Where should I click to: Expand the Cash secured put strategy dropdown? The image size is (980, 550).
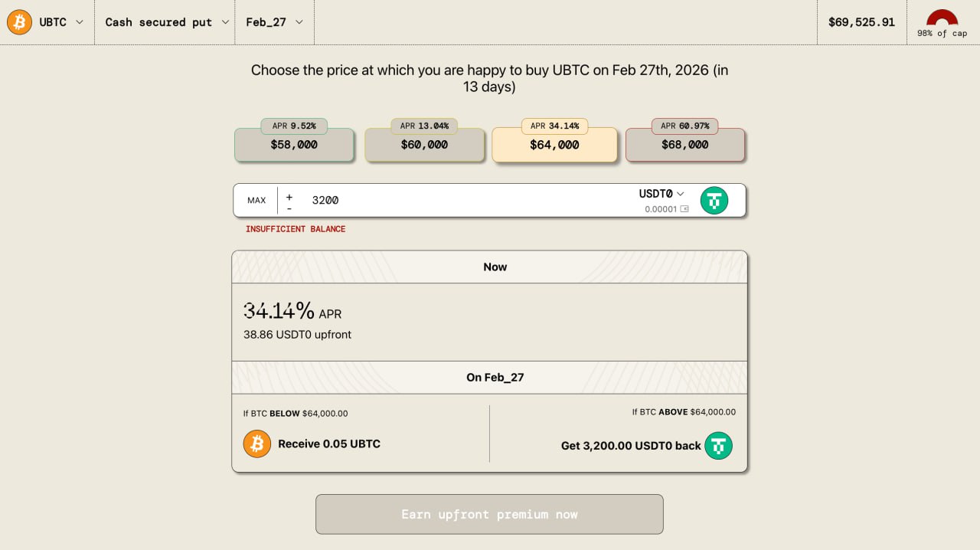point(167,22)
